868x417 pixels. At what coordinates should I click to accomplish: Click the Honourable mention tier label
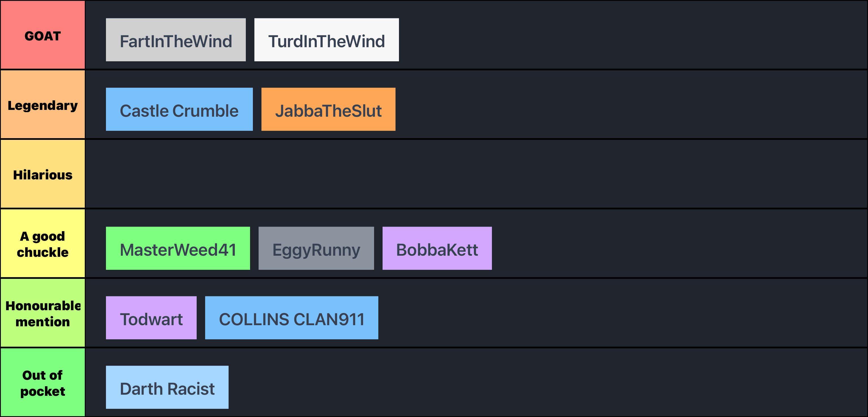click(x=43, y=313)
